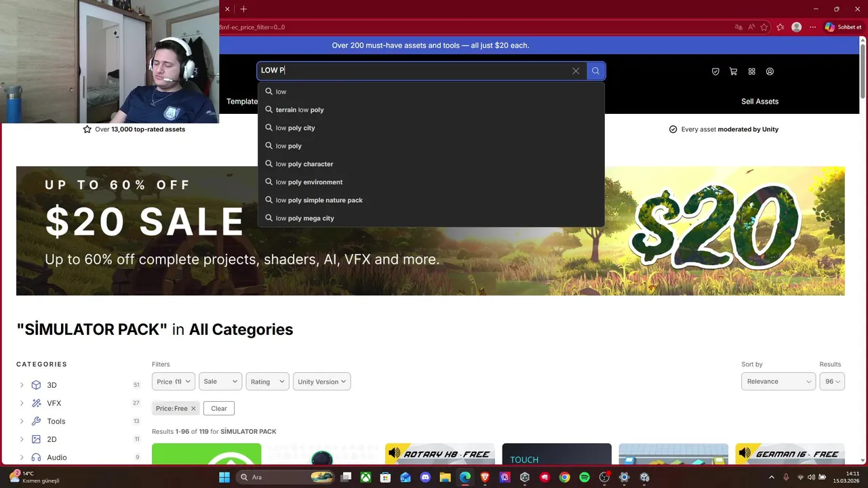868x488 pixels.
Task: Select suggestion 'terrain low poly'
Action: [x=431, y=110]
